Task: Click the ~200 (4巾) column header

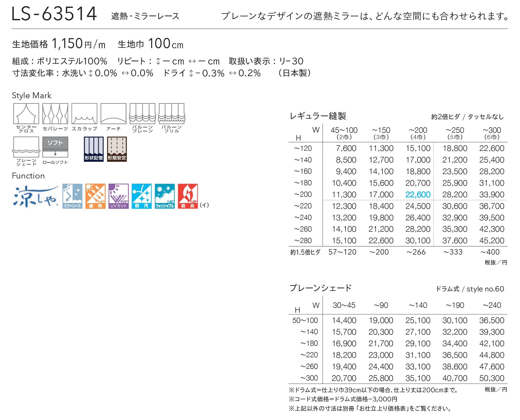Action: (418, 133)
